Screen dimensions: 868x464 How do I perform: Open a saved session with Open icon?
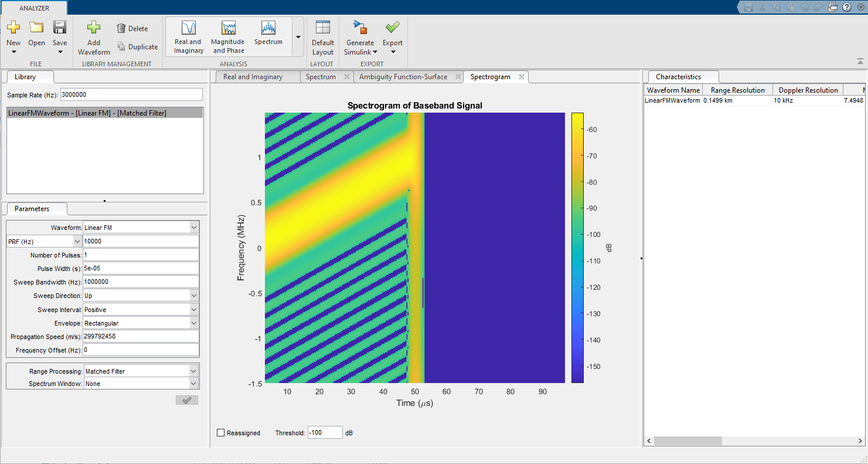(36, 28)
